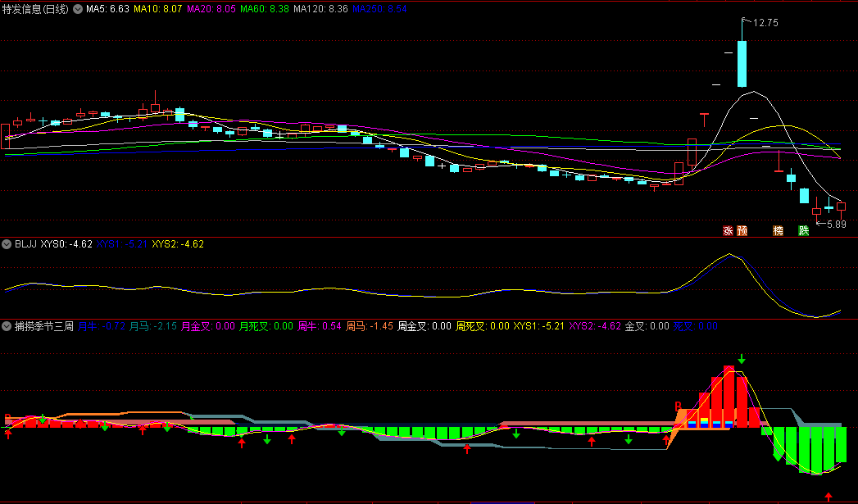The width and height of the screenshot is (858, 504).
Task: Open the 涨 badge under the price chart
Action: tap(728, 231)
